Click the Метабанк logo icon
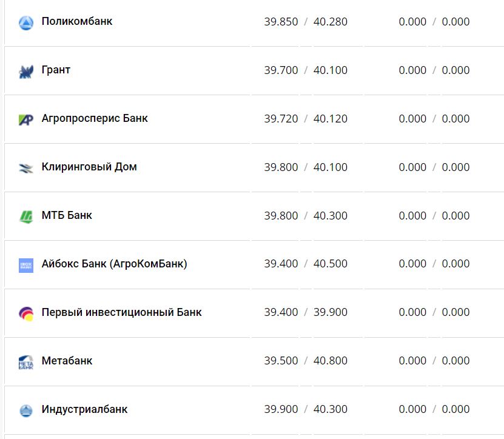This screenshot has height=439, width=504. click(26, 362)
